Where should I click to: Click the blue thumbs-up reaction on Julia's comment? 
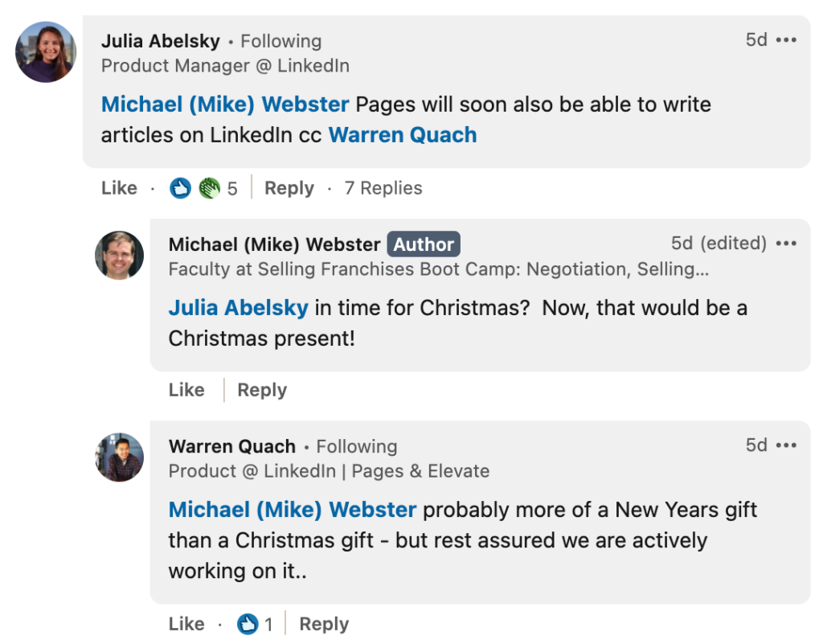(180, 188)
